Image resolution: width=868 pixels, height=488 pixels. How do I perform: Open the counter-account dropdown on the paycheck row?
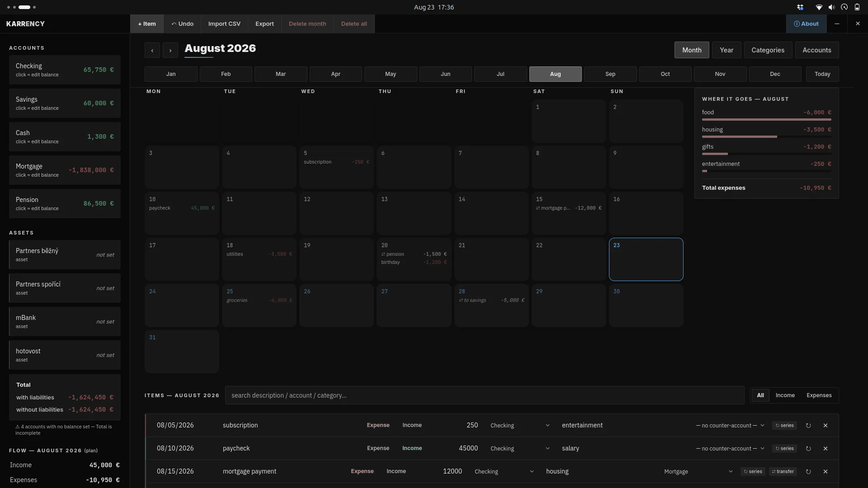730,449
